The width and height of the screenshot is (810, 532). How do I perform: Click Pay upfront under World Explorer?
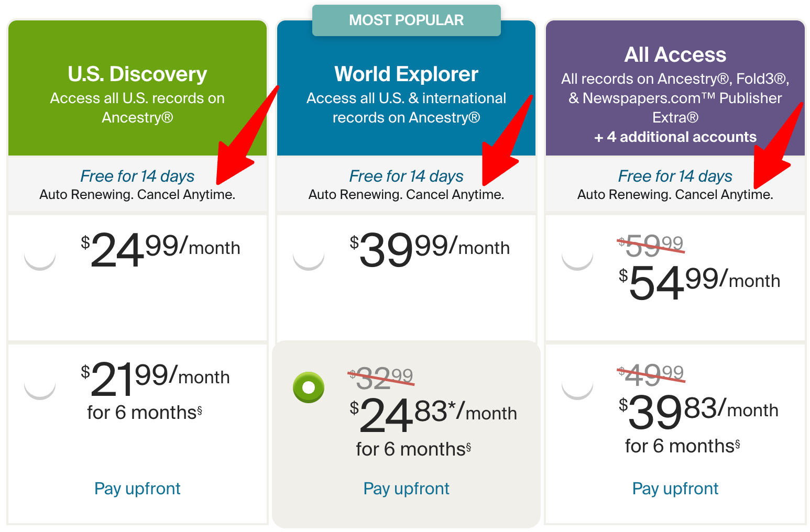[407, 489]
